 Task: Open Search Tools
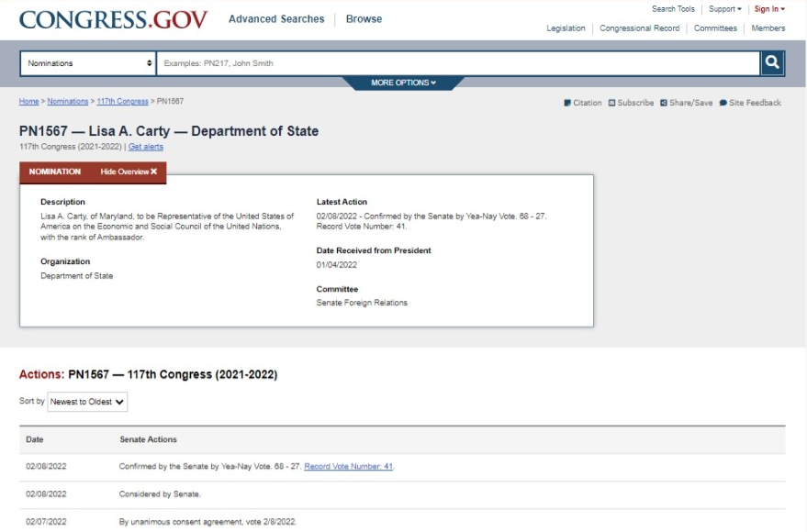click(673, 9)
